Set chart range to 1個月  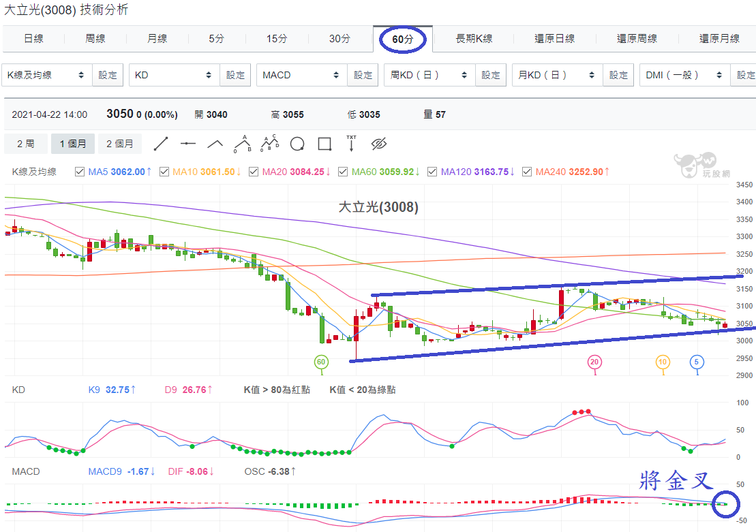(73, 144)
